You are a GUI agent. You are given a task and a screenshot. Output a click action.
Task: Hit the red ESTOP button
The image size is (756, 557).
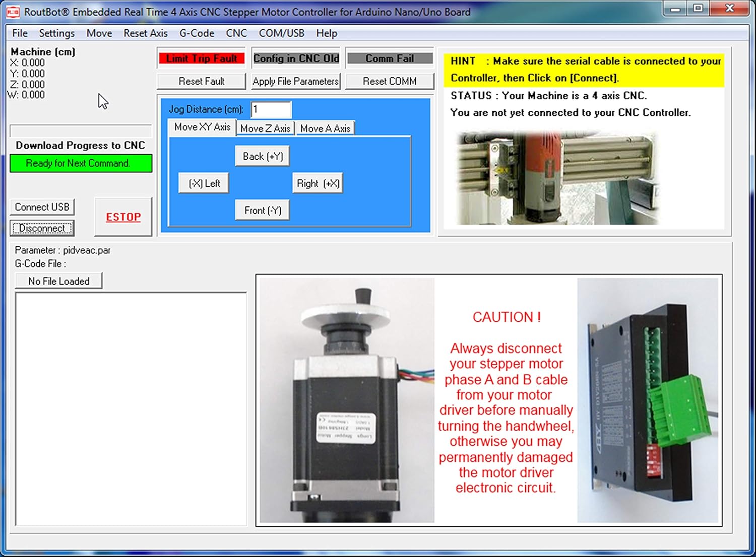[123, 217]
